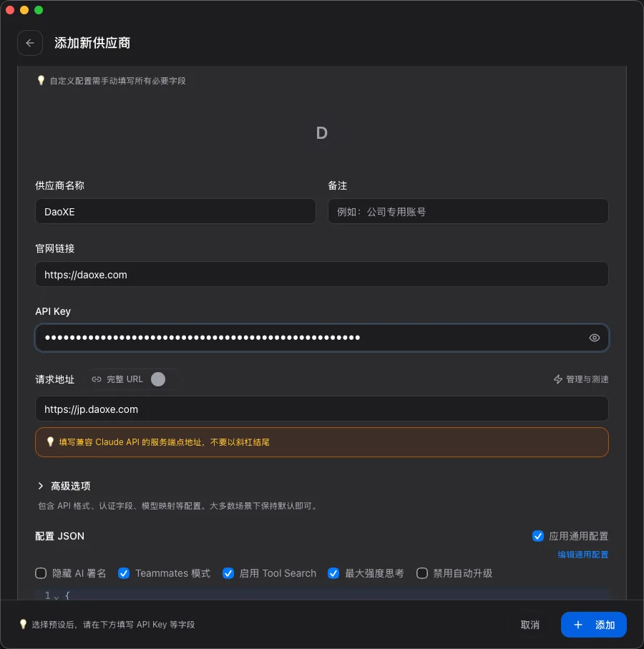Click the 官网链接 URL field
Image resolution: width=644 pixels, height=649 pixels.
click(x=322, y=274)
